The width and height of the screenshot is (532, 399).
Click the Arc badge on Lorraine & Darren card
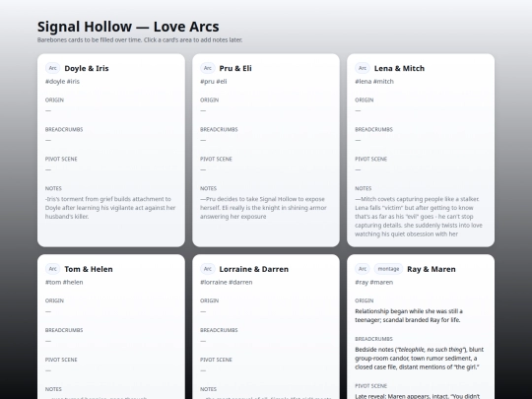[x=208, y=269]
